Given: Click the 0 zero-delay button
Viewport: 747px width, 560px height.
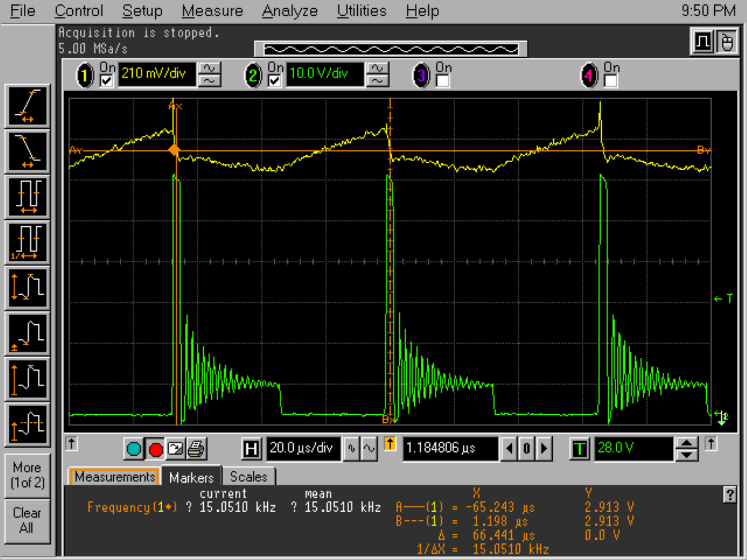Looking at the screenshot, I should [526, 449].
